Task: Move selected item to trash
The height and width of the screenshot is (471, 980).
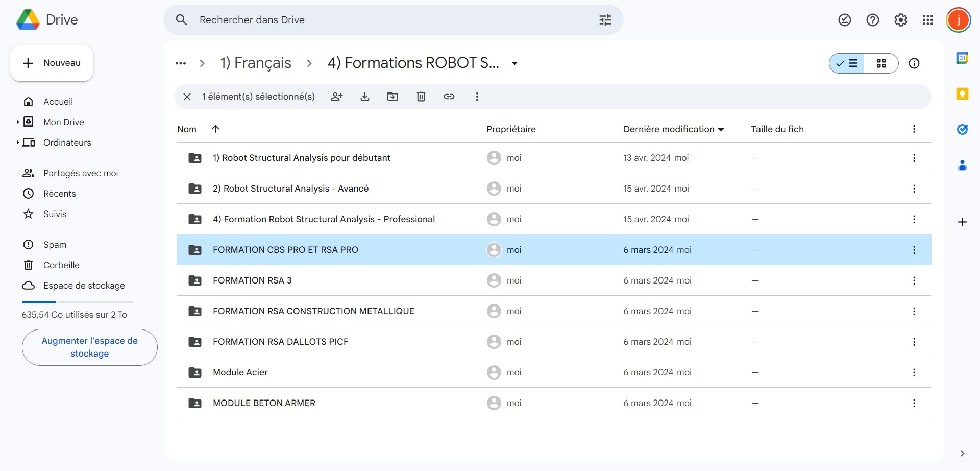Action: pyautogui.click(x=421, y=97)
